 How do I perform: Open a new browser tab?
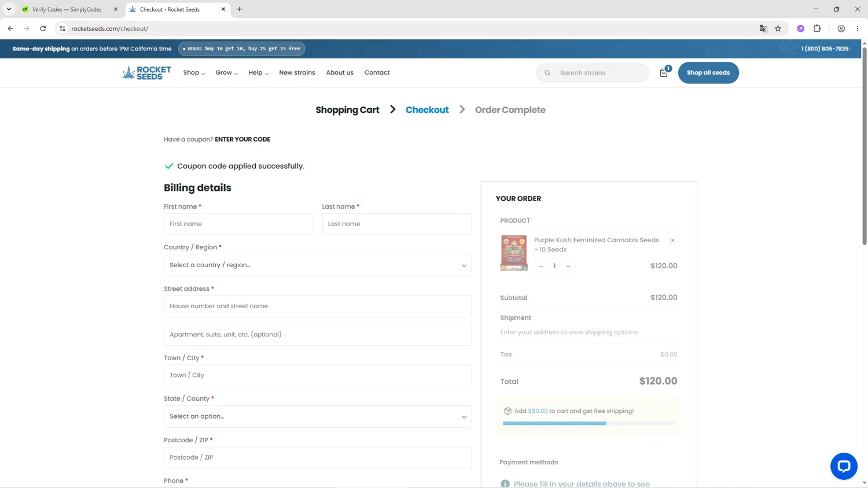tap(240, 9)
